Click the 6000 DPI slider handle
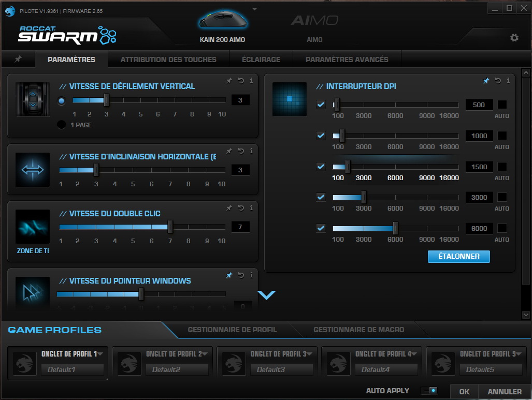This screenshot has height=400, width=532. pos(395,228)
